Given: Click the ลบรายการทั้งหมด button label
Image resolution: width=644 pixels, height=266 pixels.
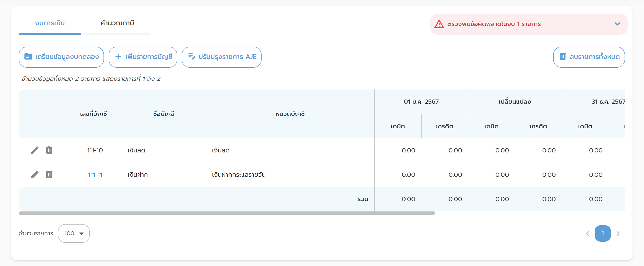Looking at the screenshot, I should coord(595,57).
